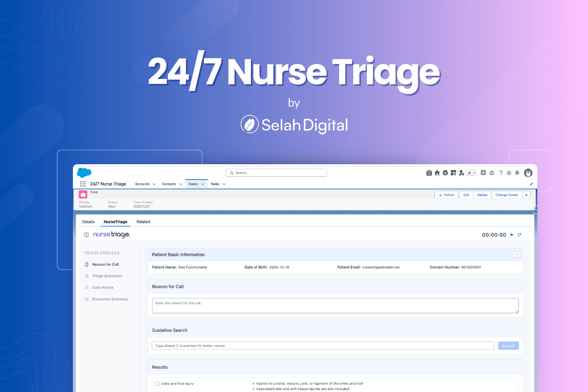Click date of birth 2000-10-18
Screen dimensions: 588x392
coord(279,267)
